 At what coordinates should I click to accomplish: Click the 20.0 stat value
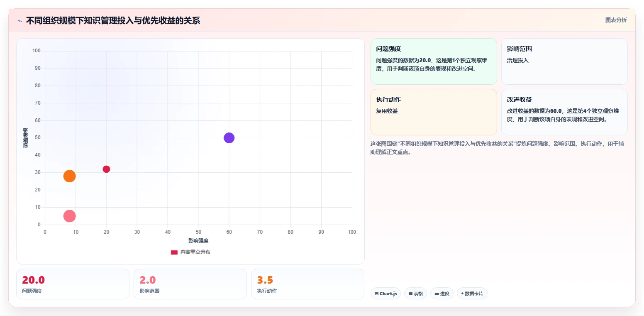pos(33,280)
